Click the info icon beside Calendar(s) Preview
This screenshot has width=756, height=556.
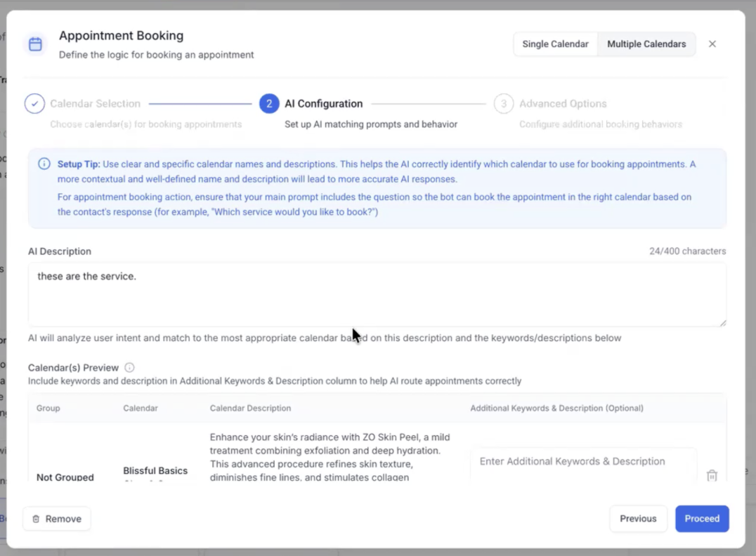(x=129, y=367)
